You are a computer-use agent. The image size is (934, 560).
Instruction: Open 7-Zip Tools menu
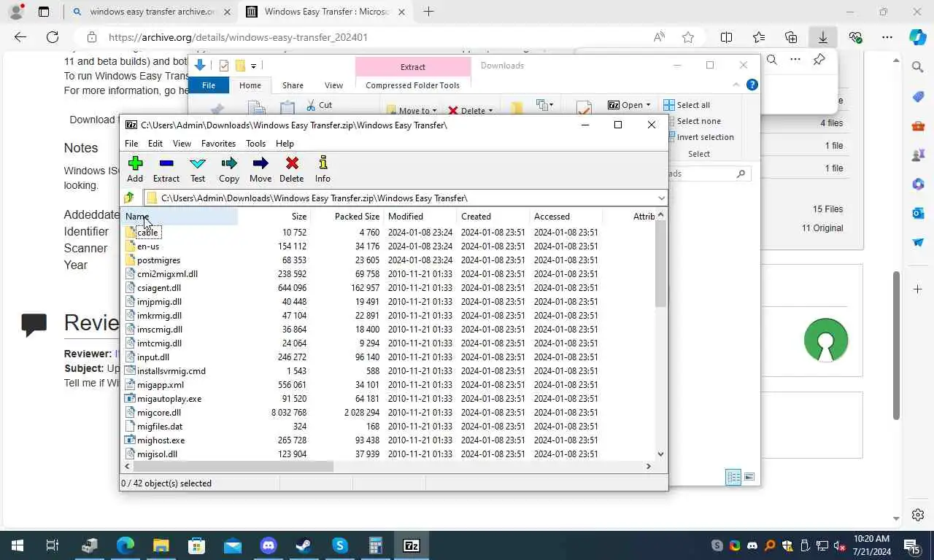coord(255,144)
